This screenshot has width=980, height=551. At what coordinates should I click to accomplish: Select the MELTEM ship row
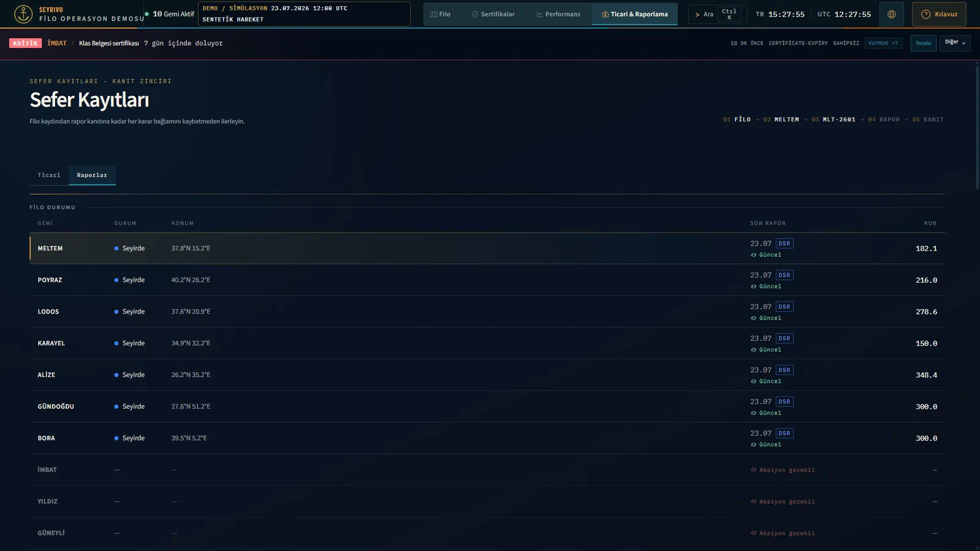point(487,249)
